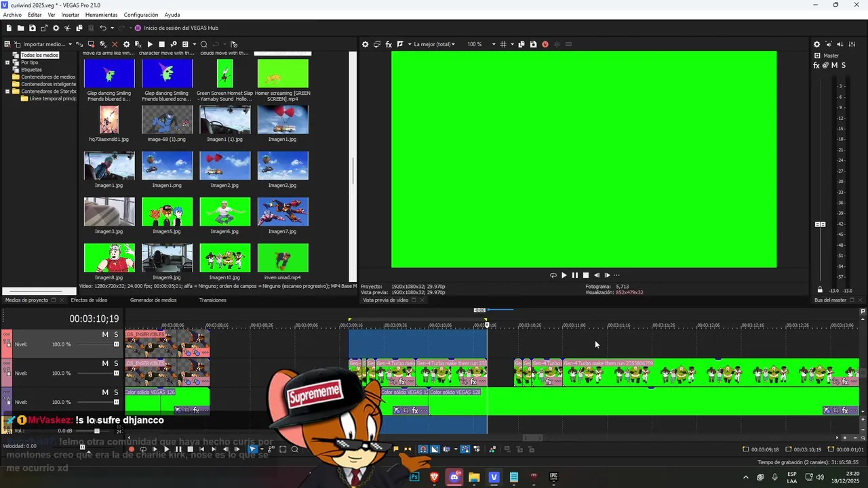Screen dimensions: 868x488
Task: Open Discord from the taskbar
Action: [454, 477]
